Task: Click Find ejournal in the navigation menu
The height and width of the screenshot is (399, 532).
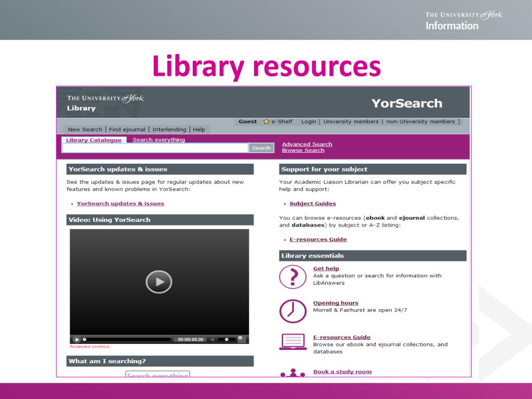Action: [x=127, y=129]
